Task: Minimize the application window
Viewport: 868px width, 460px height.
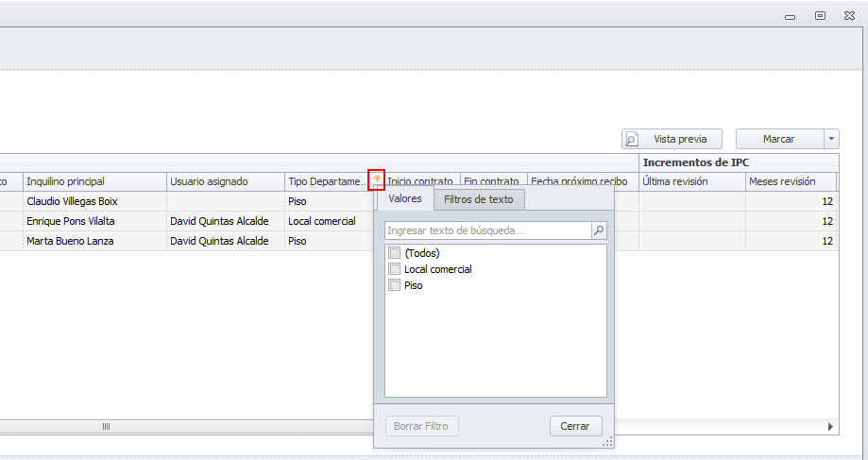Action: 791,16
